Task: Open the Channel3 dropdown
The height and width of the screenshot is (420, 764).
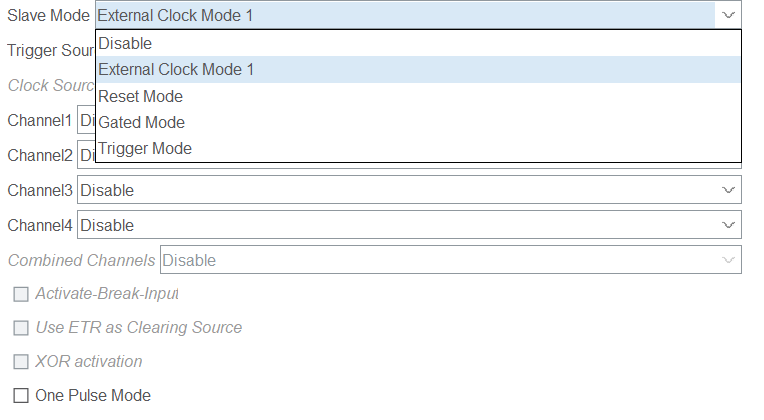Action: coord(408,190)
